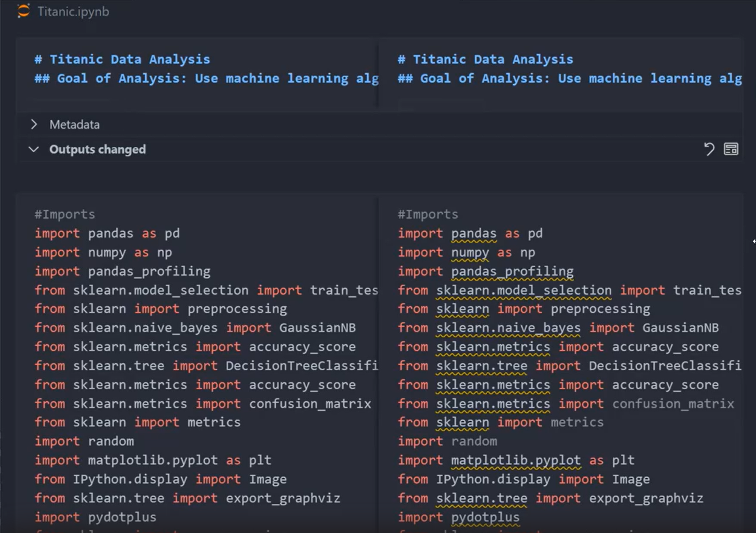Click underlined 'pandas_profiling' in the right pane
This screenshot has width=756, height=533.
pos(512,272)
